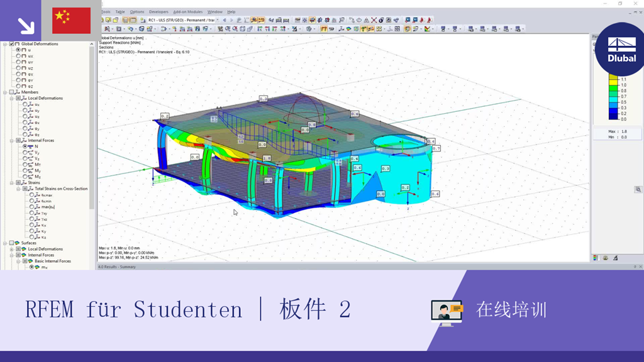Go to previous load case arrow

point(225,20)
